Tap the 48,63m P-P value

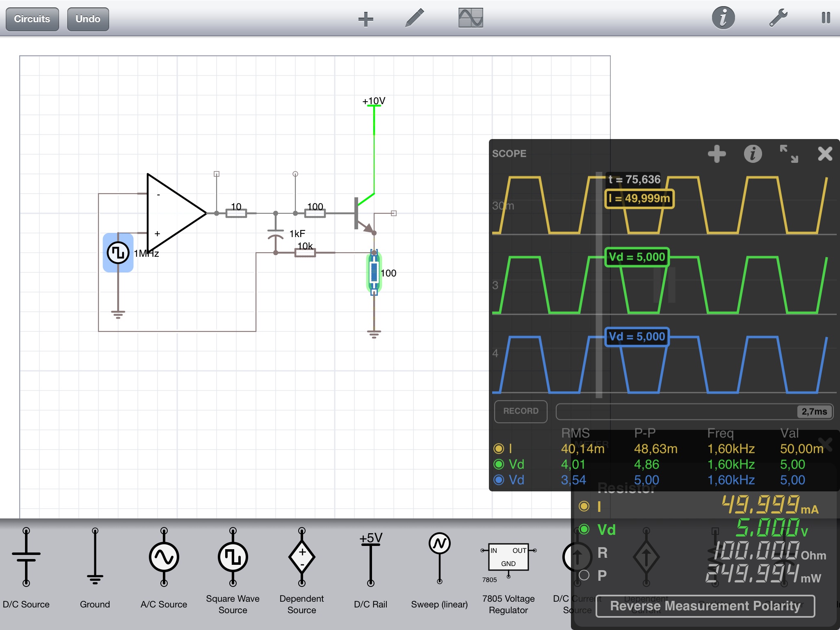pyautogui.click(x=655, y=449)
